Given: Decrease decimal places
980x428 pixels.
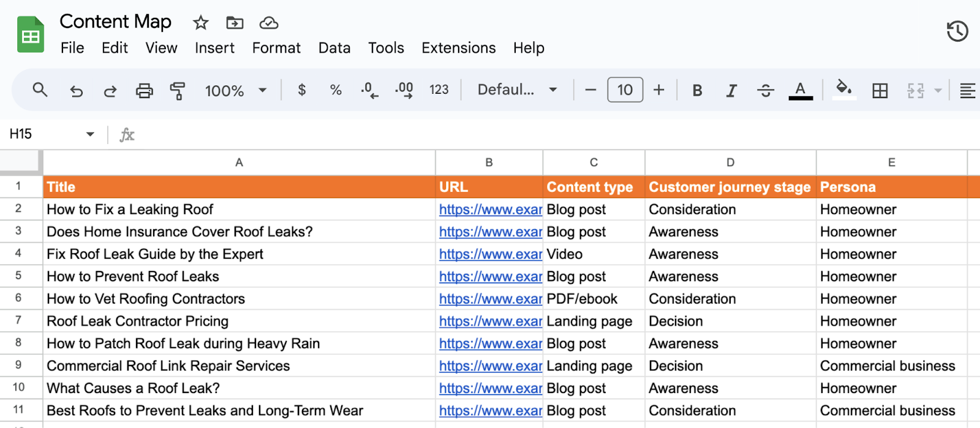Looking at the screenshot, I should [x=369, y=90].
